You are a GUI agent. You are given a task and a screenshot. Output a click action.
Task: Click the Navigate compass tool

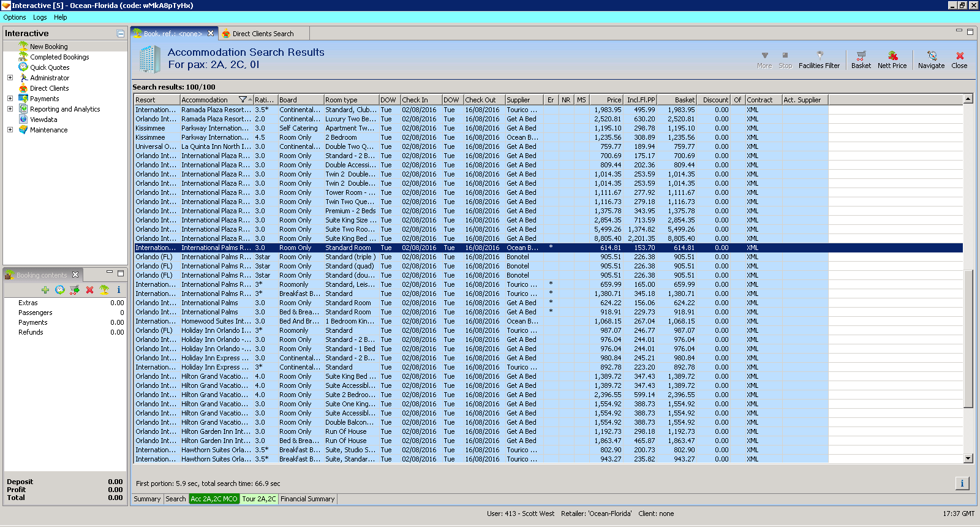[931, 59]
